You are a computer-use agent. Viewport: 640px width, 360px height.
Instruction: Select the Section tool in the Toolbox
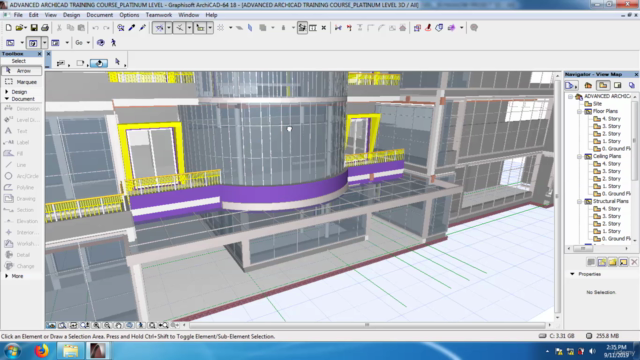tap(22, 210)
